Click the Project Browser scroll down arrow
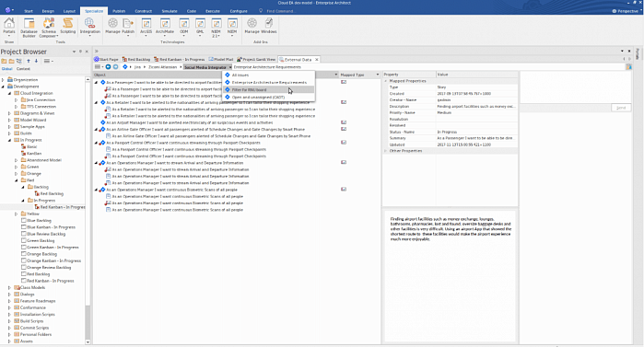The width and height of the screenshot is (644, 347). tap(88, 341)
